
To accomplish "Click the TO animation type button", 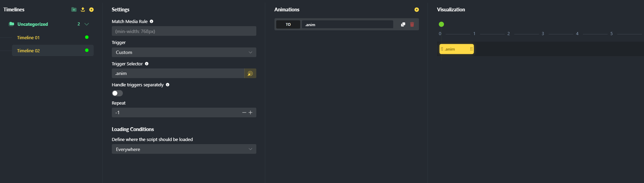I will pos(288,24).
